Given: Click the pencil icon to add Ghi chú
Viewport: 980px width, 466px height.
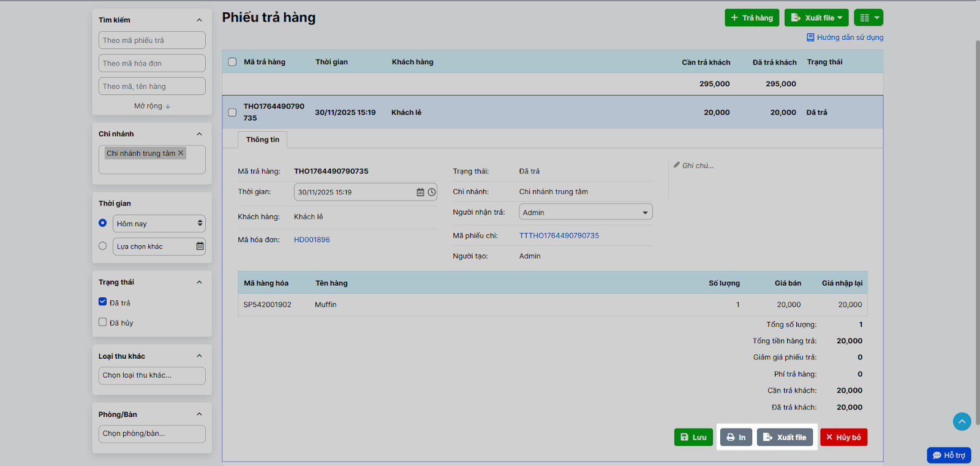Looking at the screenshot, I should 677,166.
